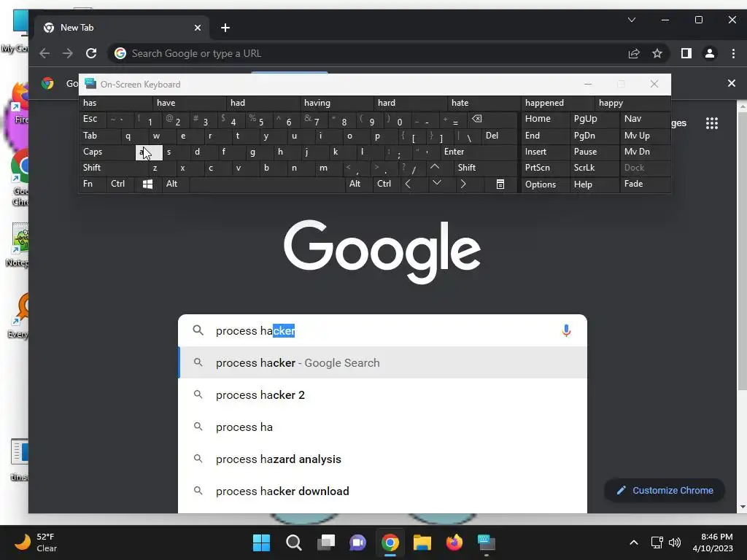Toggle the Caps key on the on-screen keyboard
Image resolution: width=747 pixels, height=560 pixels.
point(108,152)
